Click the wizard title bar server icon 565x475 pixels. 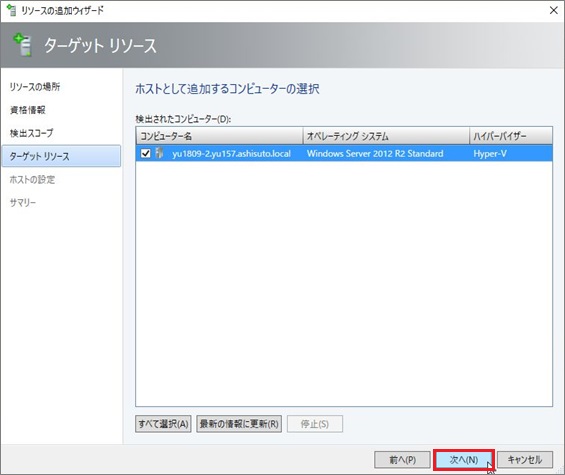(12, 10)
